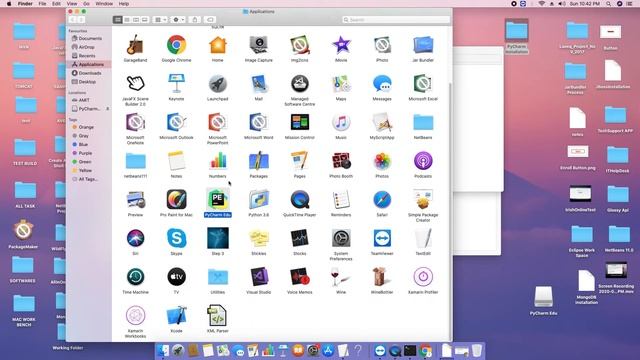Image resolution: width=640 pixels, height=360 pixels.
Task: Open the Edit menu
Action: (x=56, y=4)
